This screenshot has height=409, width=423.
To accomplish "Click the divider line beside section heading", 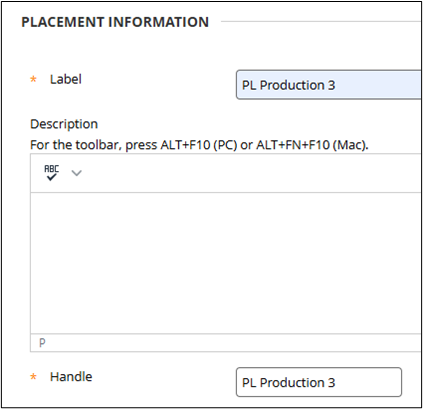I will (x=321, y=22).
